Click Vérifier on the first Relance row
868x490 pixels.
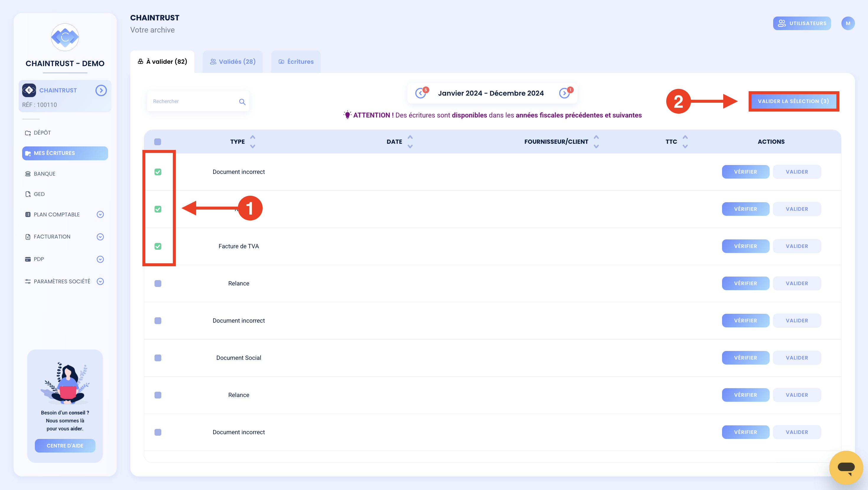coord(745,284)
